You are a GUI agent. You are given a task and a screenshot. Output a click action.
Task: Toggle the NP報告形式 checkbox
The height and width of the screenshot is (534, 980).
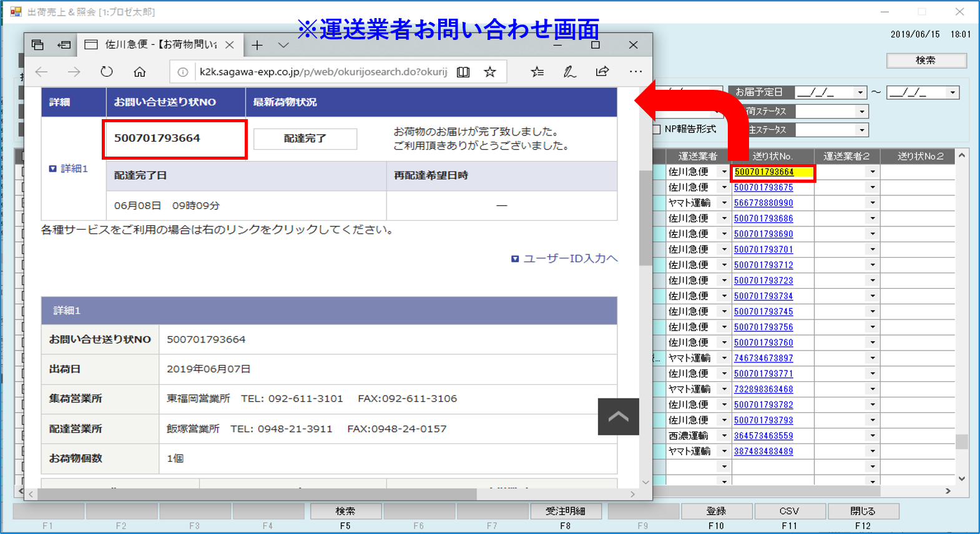click(x=656, y=129)
